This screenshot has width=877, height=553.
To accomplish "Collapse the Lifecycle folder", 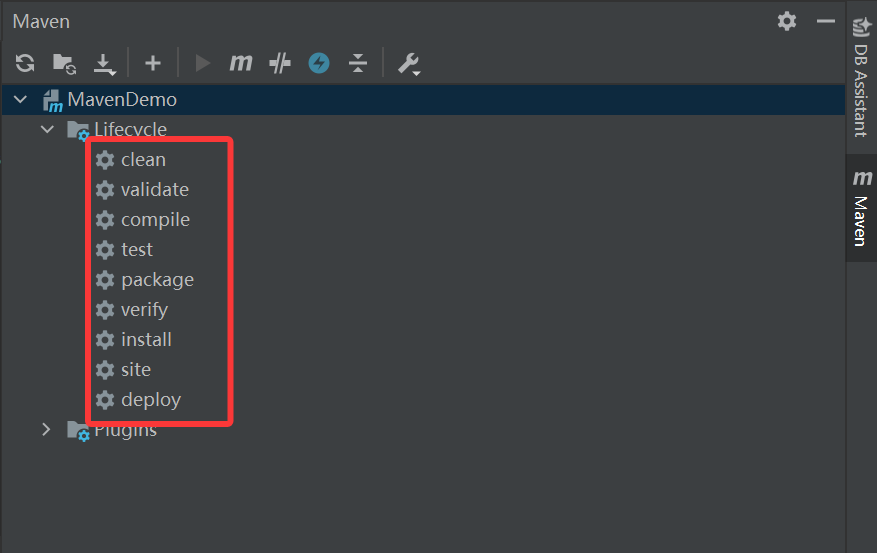I will point(47,129).
